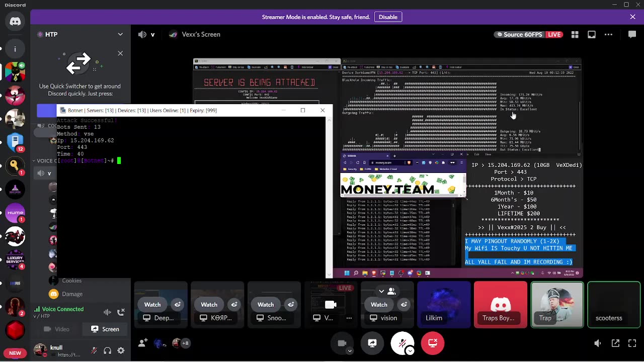This screenshot has height=362, width=644.
Task: Disable Streamer Mode
Action: coord(388,17)
